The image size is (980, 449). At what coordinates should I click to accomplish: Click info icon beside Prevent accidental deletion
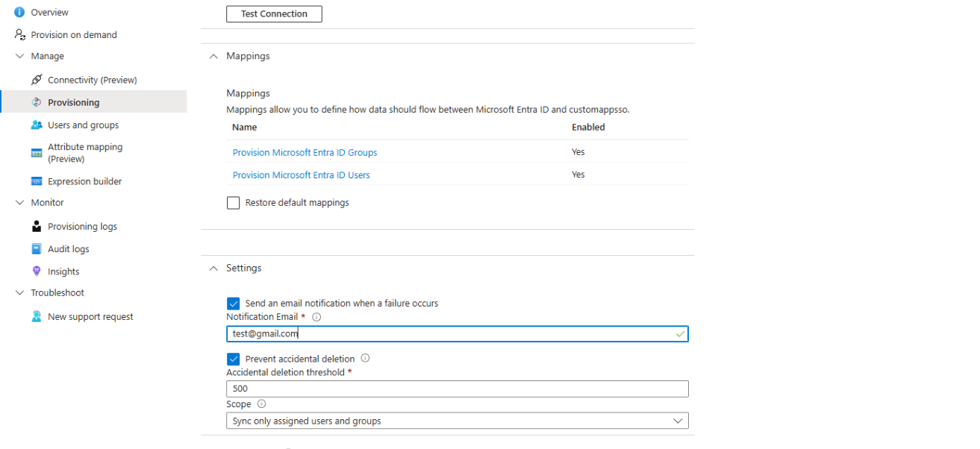[365, 358]
